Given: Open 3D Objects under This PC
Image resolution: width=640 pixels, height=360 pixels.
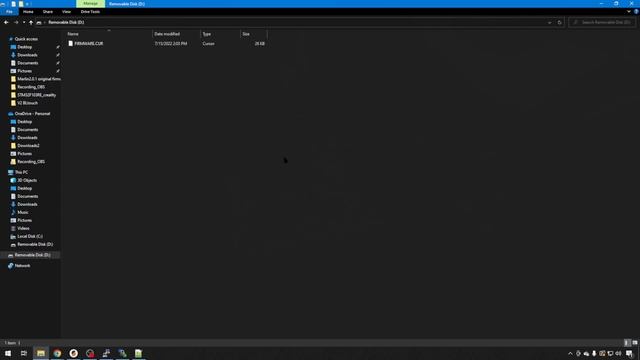Looking at the screenshot, I should point(27,180).
